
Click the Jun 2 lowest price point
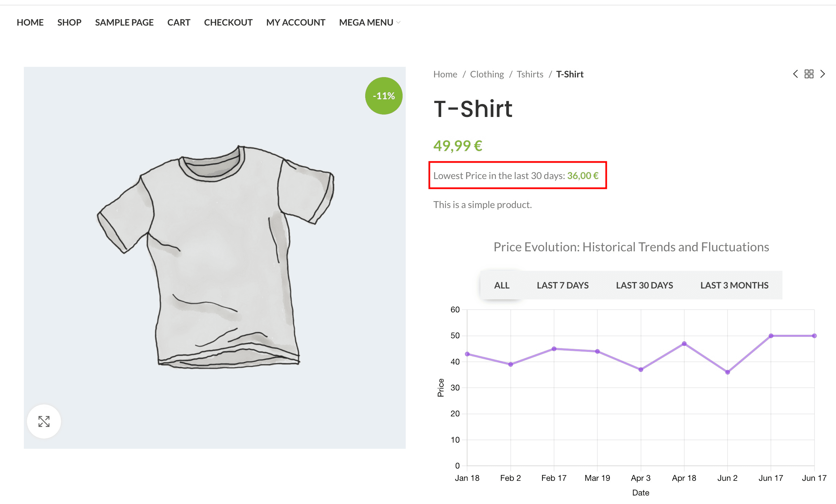coord(728,372)
